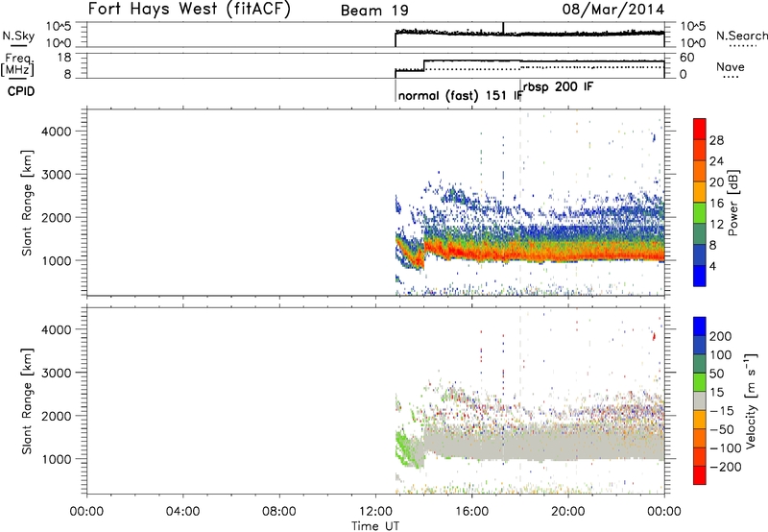Click the '16:00' time axis tick

click(x=471, y=512)
